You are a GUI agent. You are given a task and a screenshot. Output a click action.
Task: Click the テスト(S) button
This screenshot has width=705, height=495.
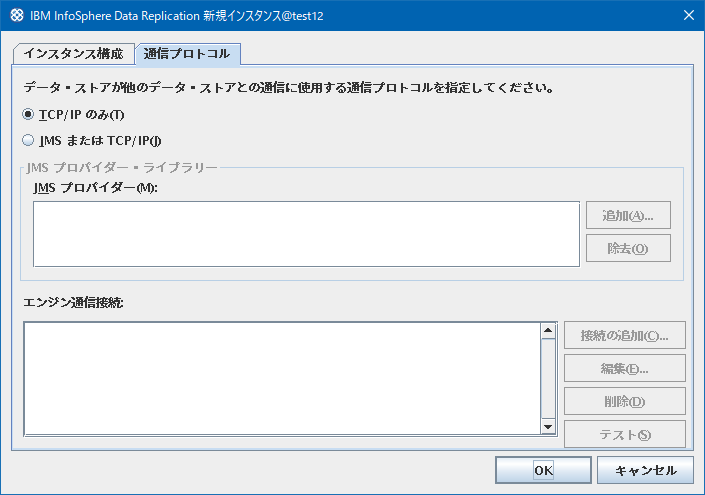click(625, 434)
